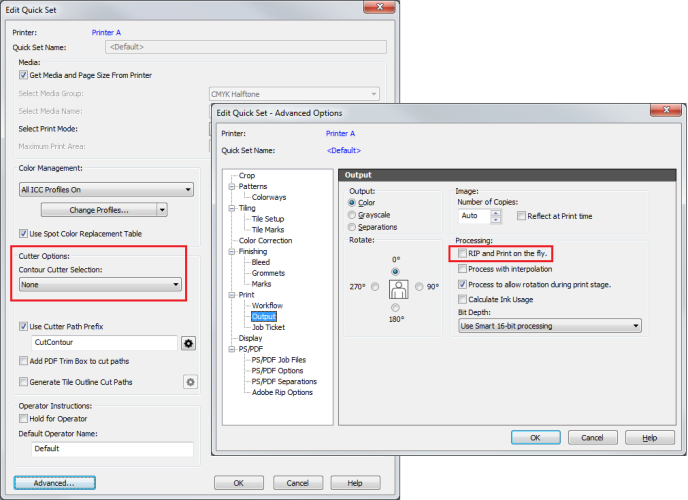The height and width of the screenshot is (500, 688).
Task: Select Color Correction tree item
Action: tap(266, 241)
